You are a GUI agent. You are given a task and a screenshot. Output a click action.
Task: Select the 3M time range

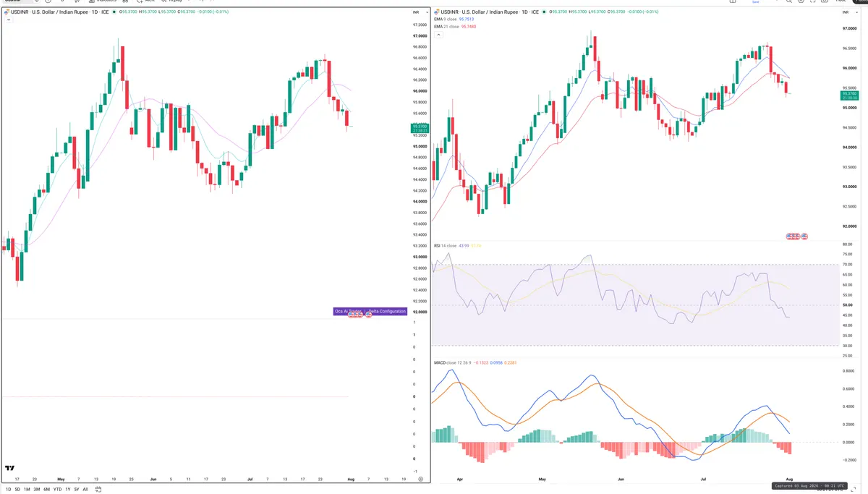tap(36, 489)
